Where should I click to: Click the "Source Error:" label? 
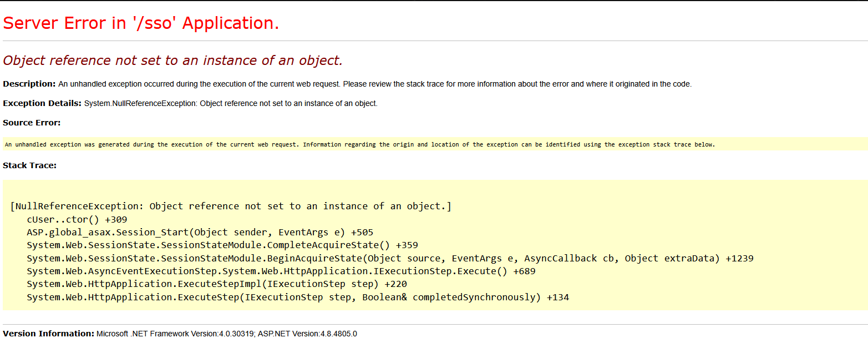tap(32, 123)
